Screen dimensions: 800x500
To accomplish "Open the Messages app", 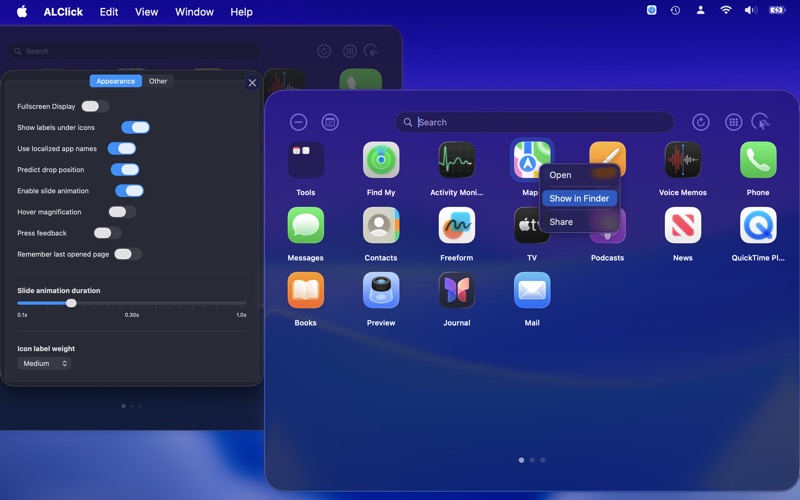I will (x=306, y=225).
